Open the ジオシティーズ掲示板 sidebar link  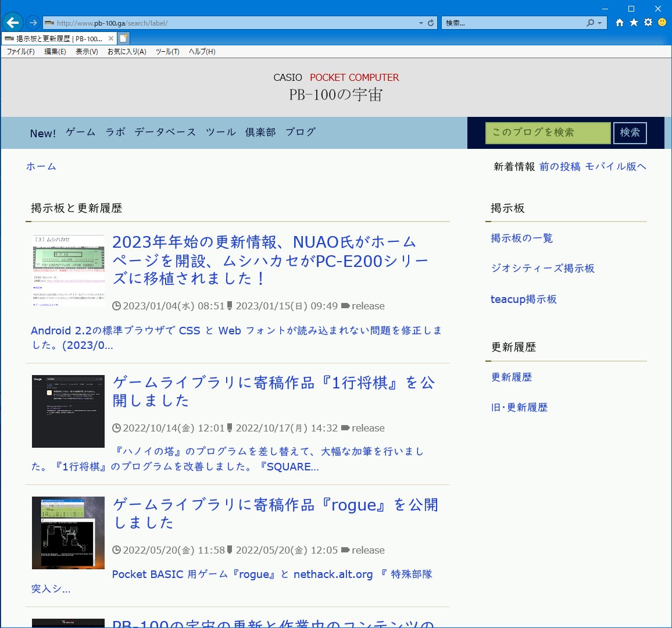tap(542, 269)
